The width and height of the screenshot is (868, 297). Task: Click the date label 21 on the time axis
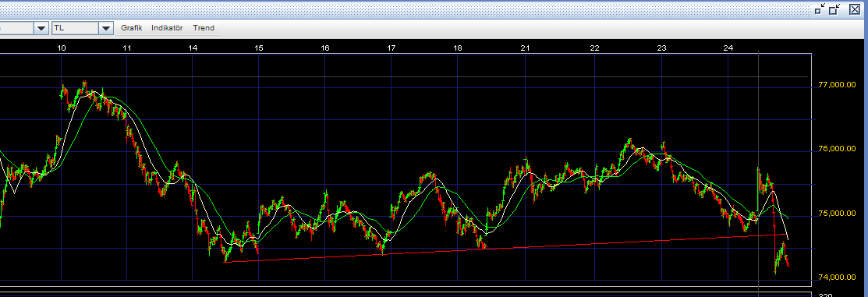point(525,48)
